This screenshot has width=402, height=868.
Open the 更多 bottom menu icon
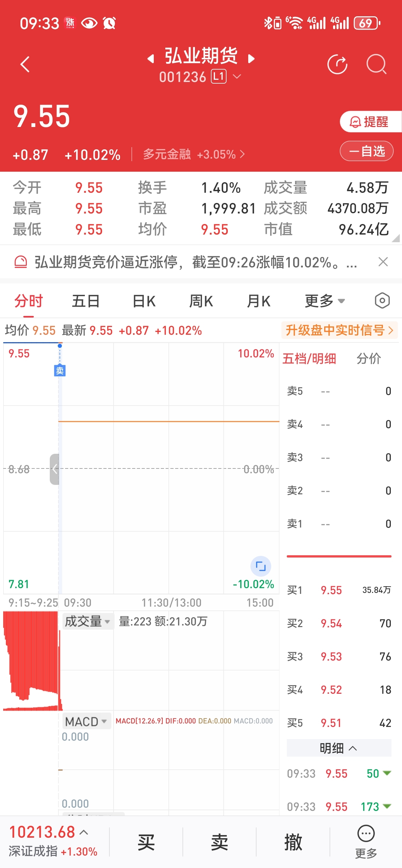pyautogui.click(x=366, y=842)
